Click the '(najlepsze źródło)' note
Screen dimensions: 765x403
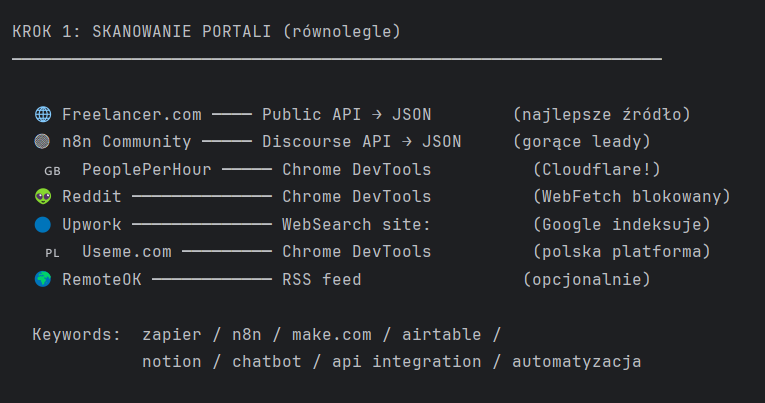[x=601, y=114]
